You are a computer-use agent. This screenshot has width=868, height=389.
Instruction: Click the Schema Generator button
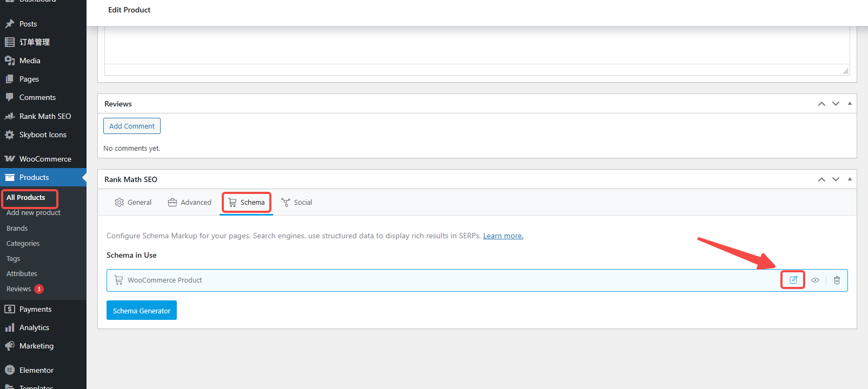pos(142,311)
